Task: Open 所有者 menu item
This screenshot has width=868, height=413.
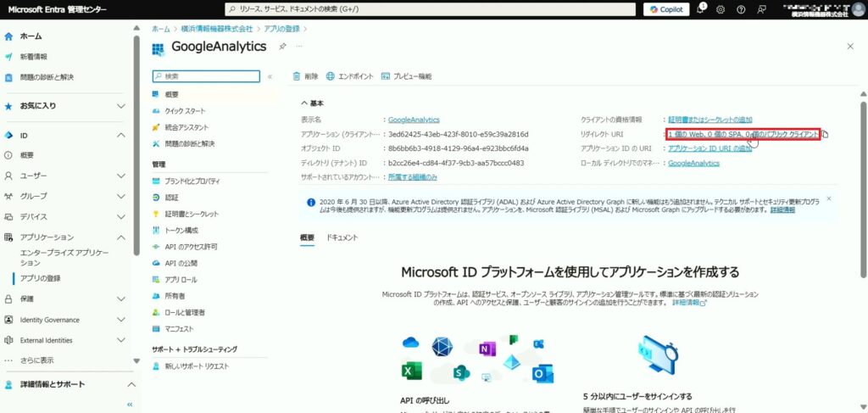Action: pos(175,296)
